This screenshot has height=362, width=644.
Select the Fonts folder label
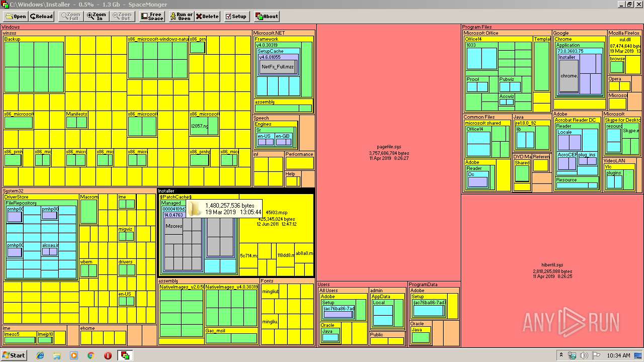click(268, 281)
